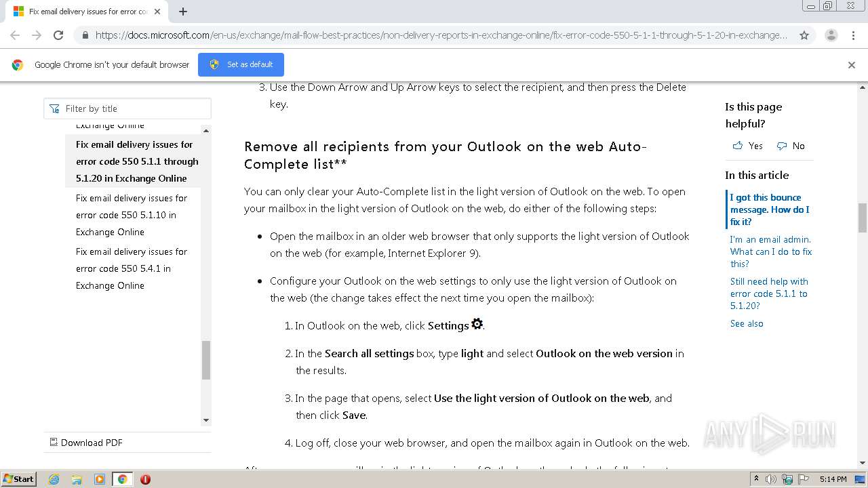Open the Action Center flag icon
Viewport: 868px width, 488px height.
(x=802, y=479)
